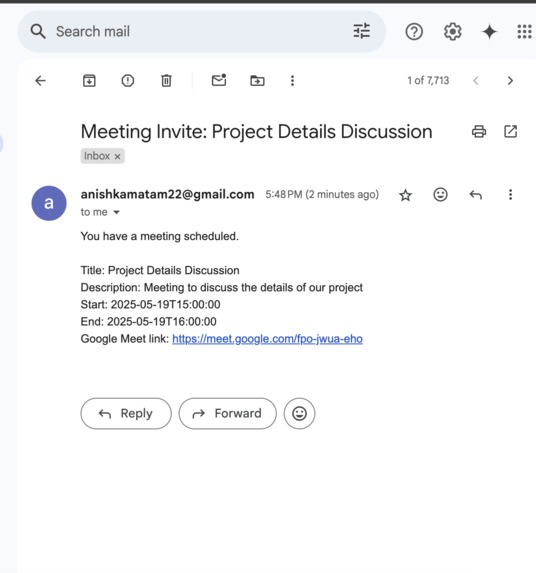536x573 pixels.
Task: Open message More options menu
Action: [x=510, y=194]
